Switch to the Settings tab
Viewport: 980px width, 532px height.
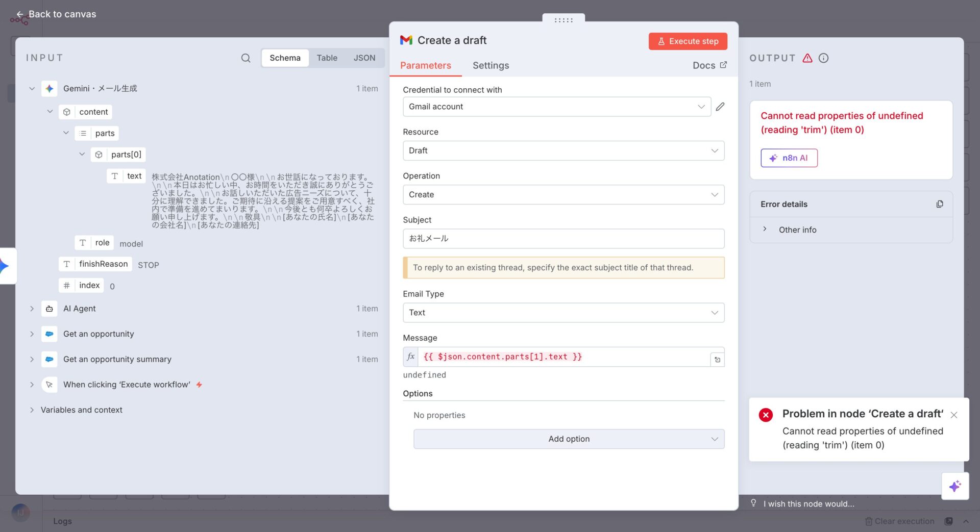(x=491, y=65)
